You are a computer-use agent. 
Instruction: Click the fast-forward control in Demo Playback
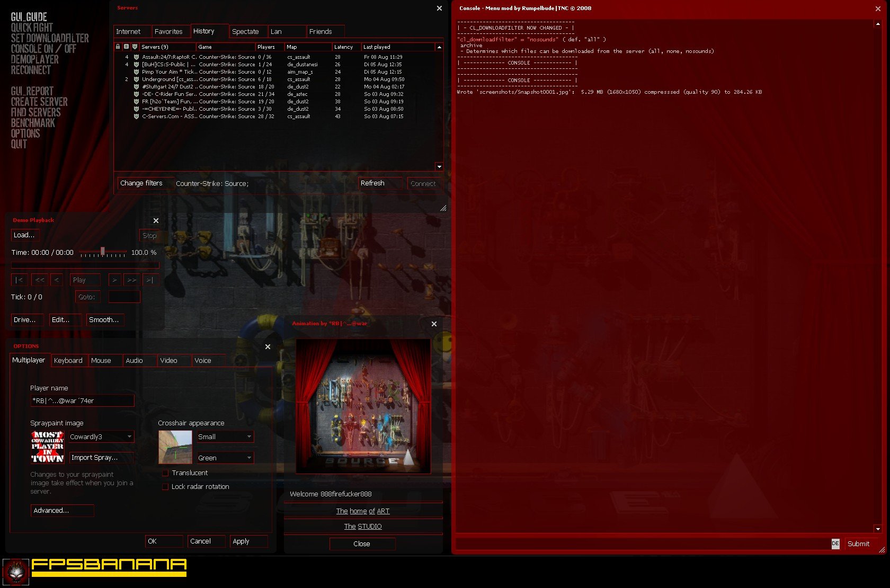pyautogui.click(x=132, y=280)
